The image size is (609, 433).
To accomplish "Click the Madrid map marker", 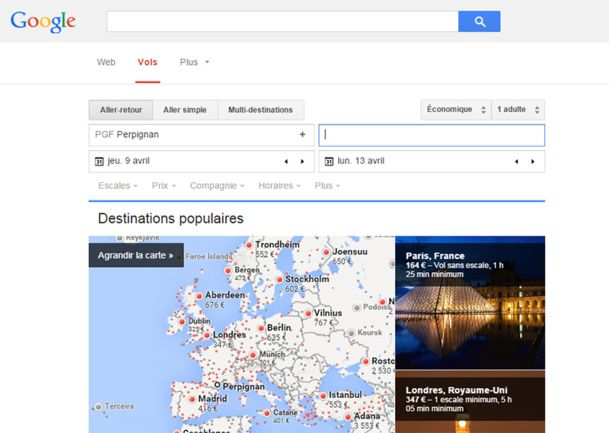I will click(x=192, y=399).
